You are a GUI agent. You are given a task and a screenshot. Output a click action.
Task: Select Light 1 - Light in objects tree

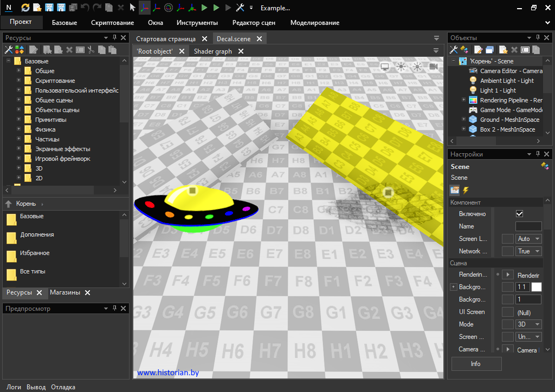tap(498, 90)
